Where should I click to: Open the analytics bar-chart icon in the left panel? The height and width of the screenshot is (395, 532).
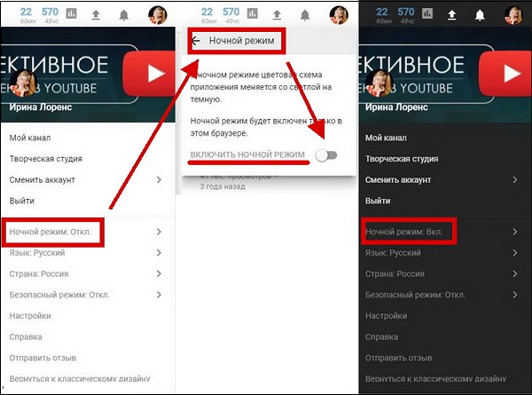point(71,13)
